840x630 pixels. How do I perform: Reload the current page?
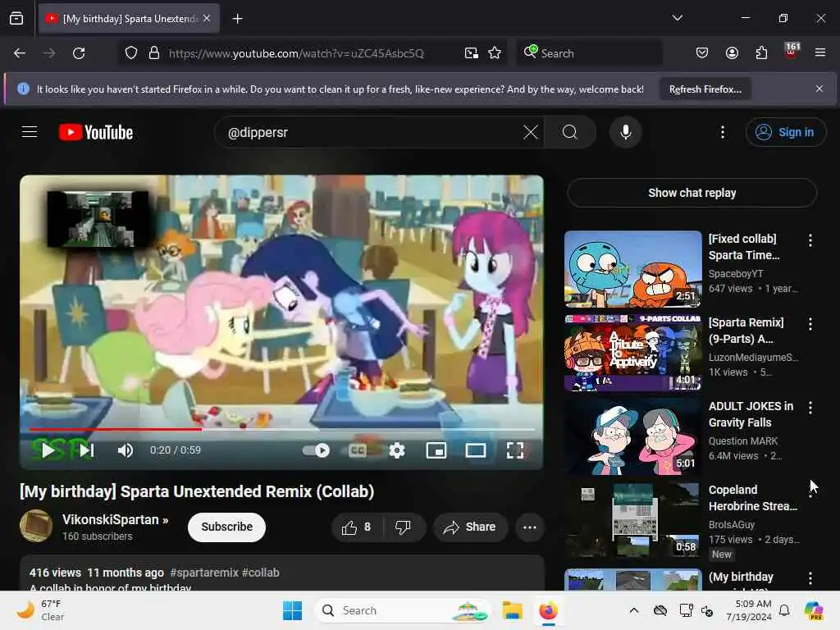coord(79,53)
